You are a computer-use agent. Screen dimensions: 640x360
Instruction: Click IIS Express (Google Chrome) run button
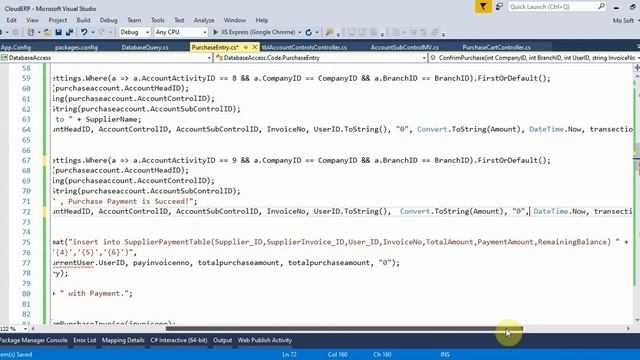(x=254, y=32)
